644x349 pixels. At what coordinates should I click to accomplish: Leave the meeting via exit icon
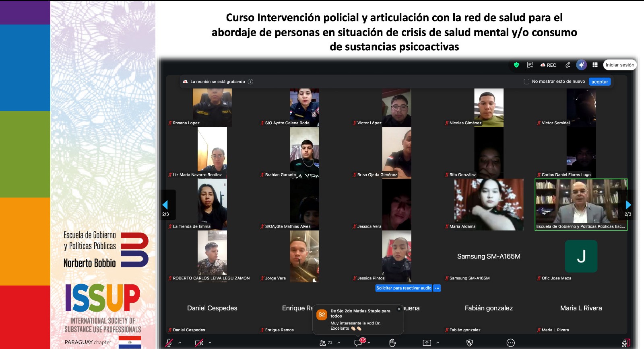626,343
